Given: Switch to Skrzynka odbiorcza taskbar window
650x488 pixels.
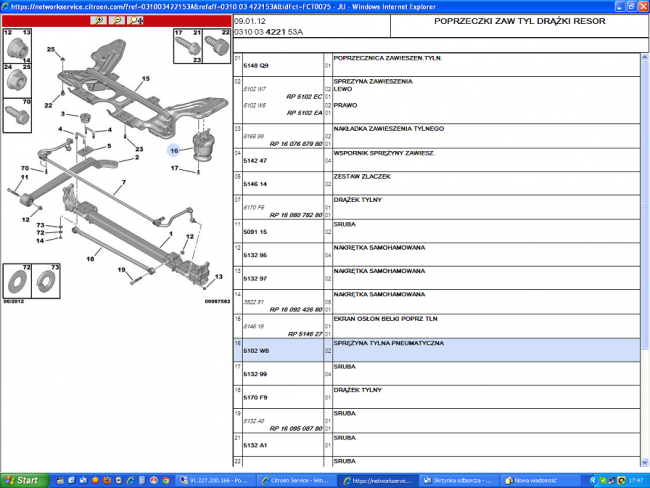Looking at the screenshot, I should coord(458,481).
